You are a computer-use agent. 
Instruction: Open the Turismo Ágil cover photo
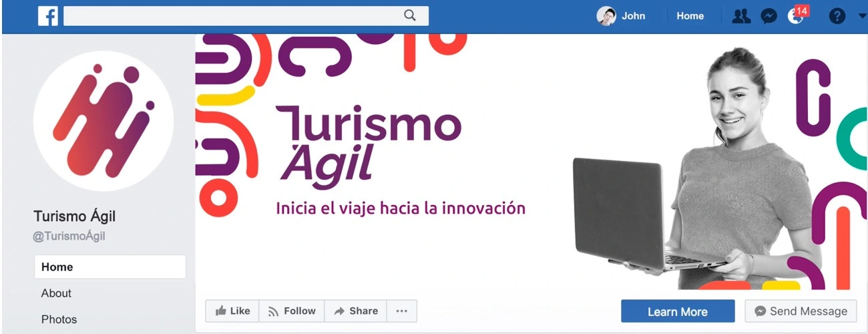[531, 162]
